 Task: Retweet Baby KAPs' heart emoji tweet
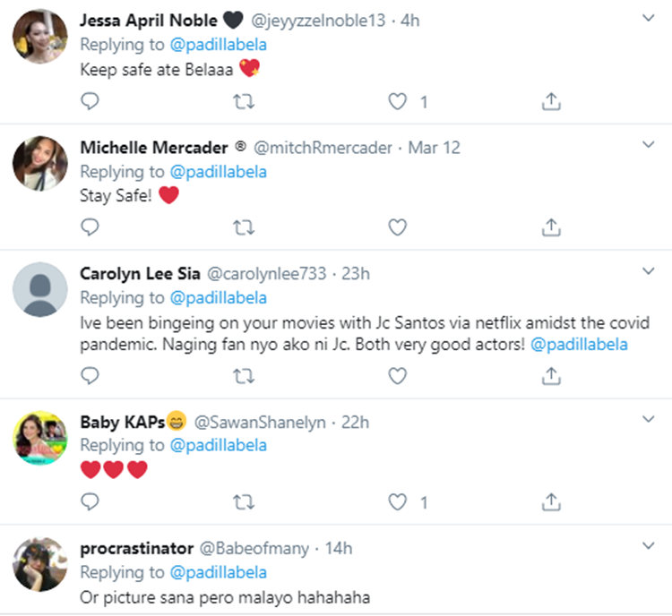click(x=243, y=501)
